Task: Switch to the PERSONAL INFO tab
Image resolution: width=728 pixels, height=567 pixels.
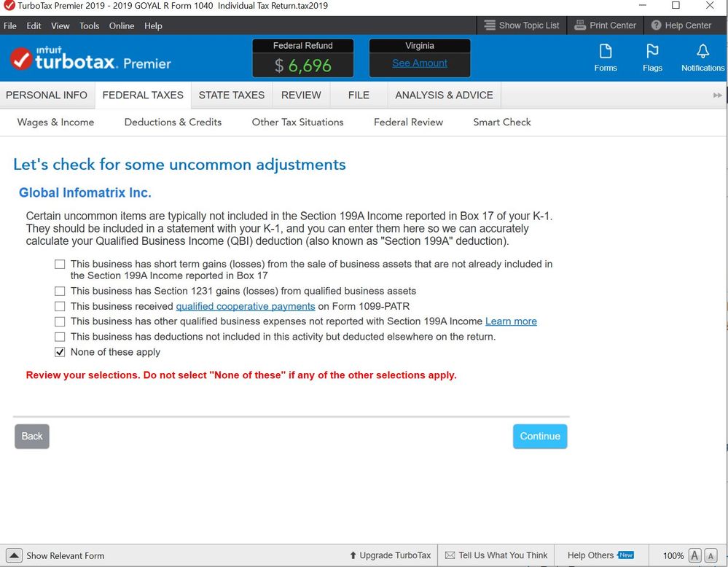Action: point(47,95)
